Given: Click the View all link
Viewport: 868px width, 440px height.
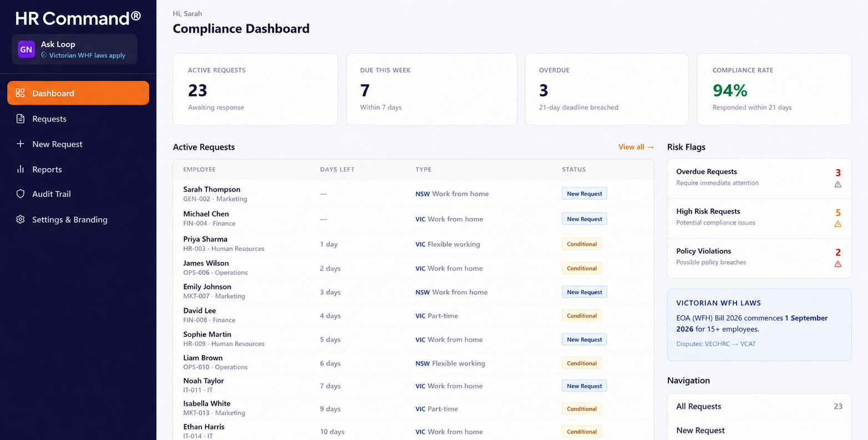Looking at the screenshot, I should pyautogui.click(x=636, y=147).
